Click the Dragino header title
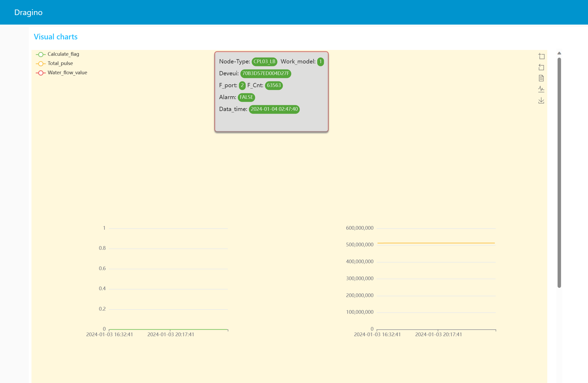 click(x=28, y=12)
